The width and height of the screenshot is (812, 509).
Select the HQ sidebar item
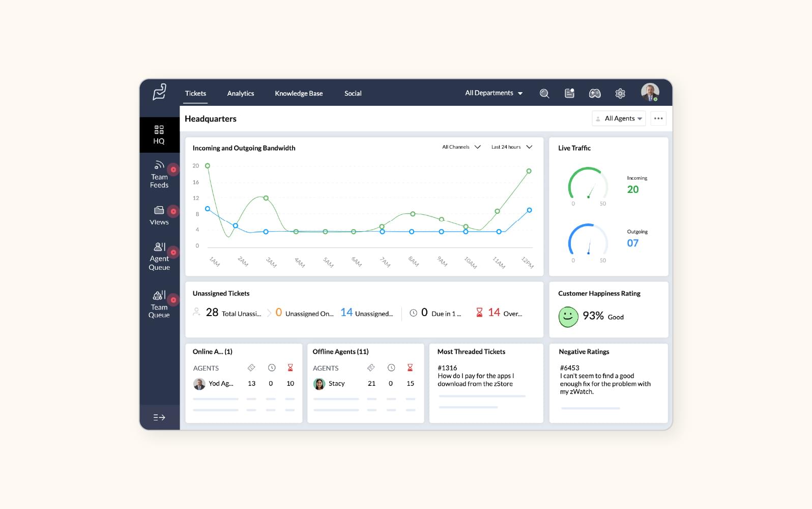[159, 135]
